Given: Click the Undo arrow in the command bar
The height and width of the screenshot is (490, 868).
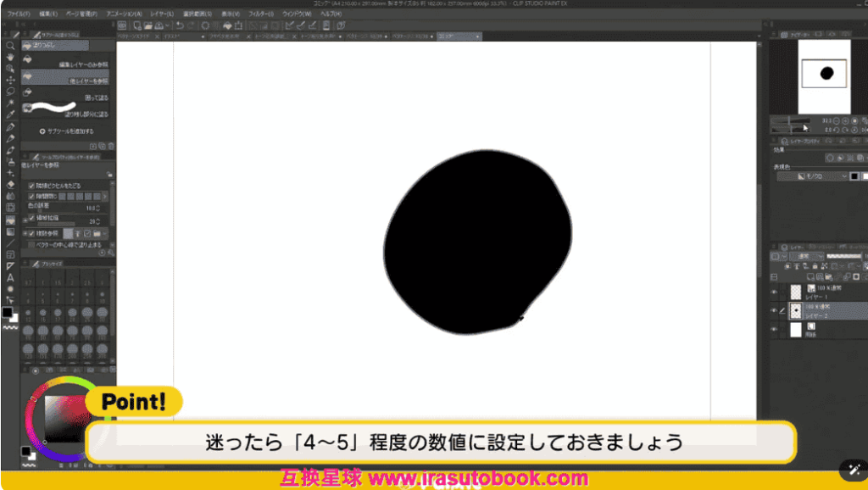Looking at the screenshot, I should click(180, 25).
